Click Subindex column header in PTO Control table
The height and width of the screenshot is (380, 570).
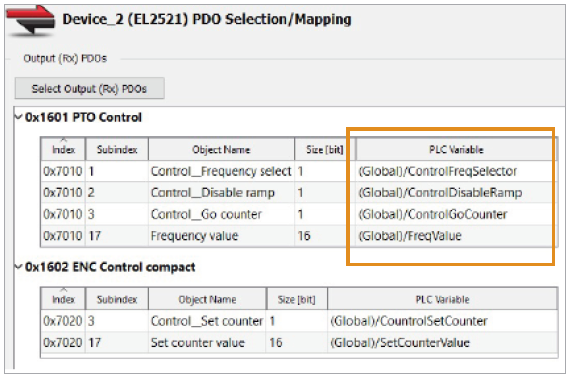pos(117,149)
